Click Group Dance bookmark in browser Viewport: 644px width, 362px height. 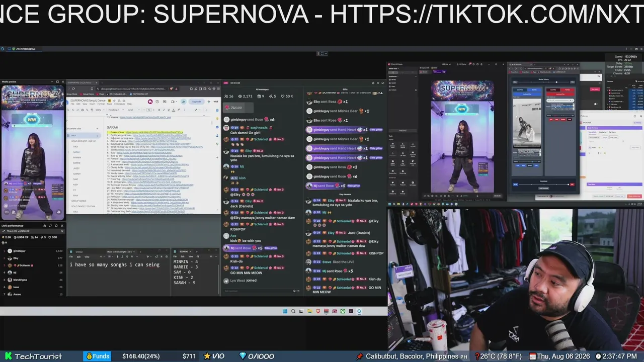coord(87,94)
